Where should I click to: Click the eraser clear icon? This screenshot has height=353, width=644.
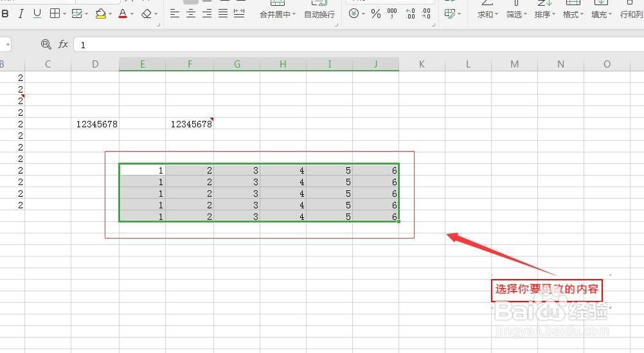point(146,14)
